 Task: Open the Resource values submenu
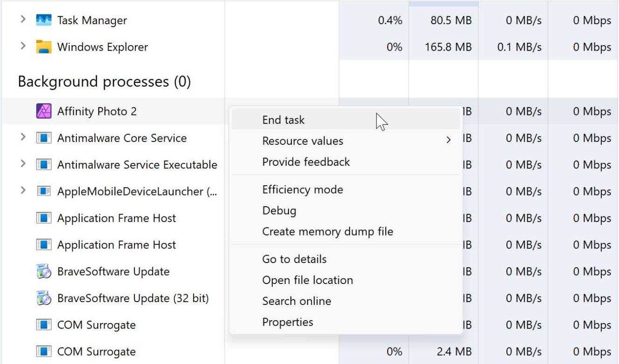coord(303,141)
